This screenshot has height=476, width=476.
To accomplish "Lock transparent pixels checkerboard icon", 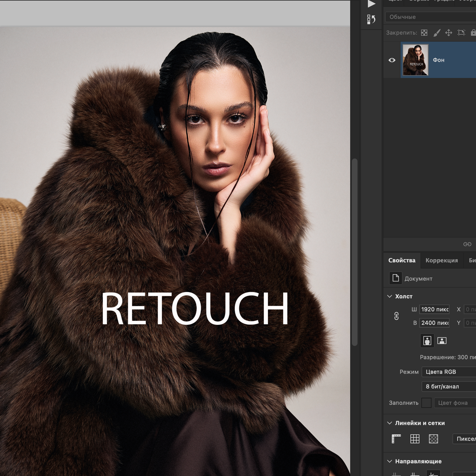I will (x=424, y=33).
